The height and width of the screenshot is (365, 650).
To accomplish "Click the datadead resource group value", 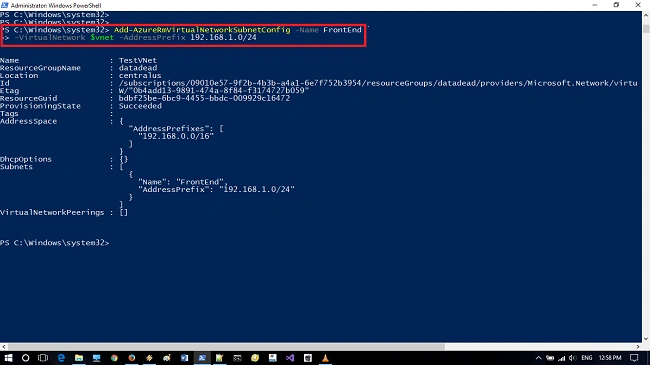I will coord(138,68).
